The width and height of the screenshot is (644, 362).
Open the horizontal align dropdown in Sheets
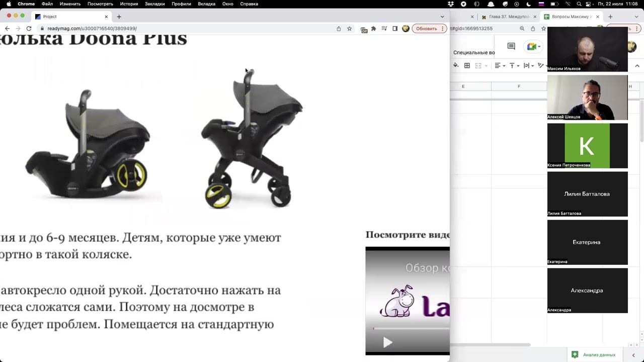(x=499, y=65)
